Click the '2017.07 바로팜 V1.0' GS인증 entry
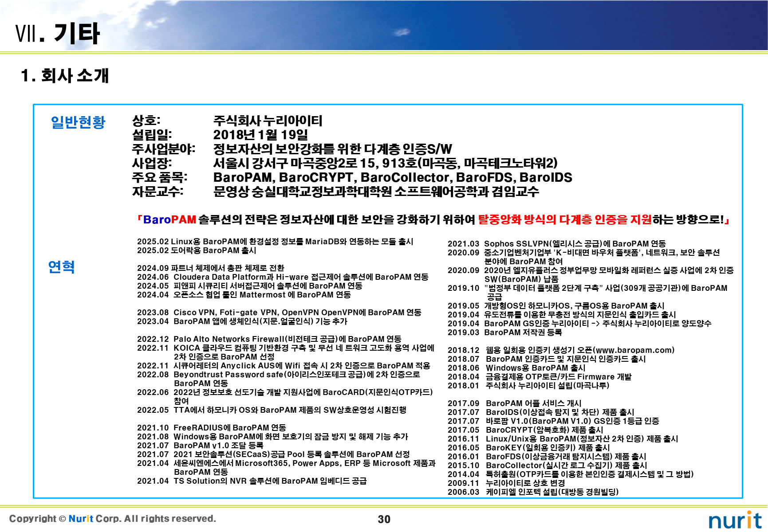The height and width of the screenshot is (532, 768). click(553, 421)
